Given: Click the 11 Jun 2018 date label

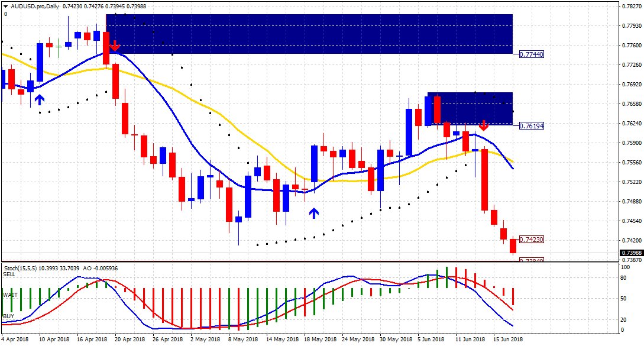Looking at the screenshot, I should [x=470, y=339].
